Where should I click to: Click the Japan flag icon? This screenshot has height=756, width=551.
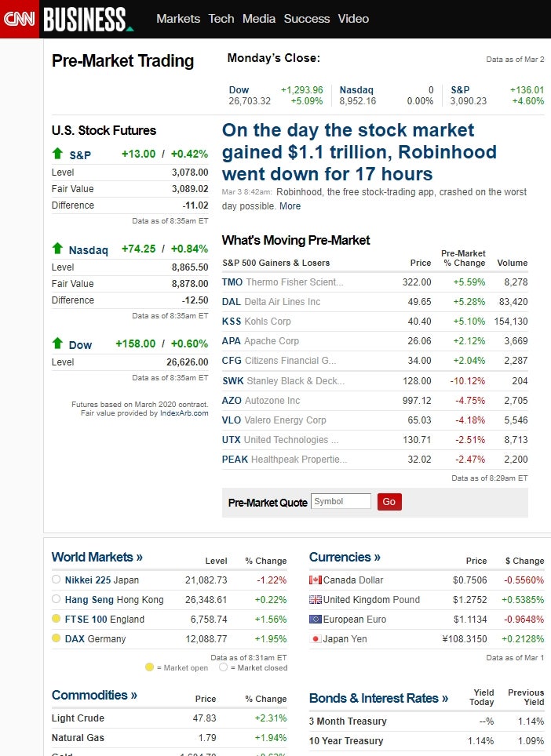(316, 639)
